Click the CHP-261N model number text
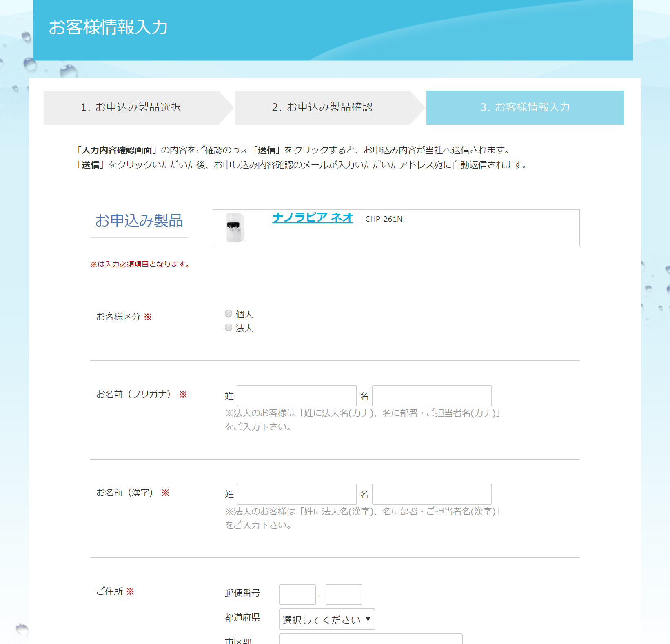This screenshot has width=670, height=644. click(x=384, y=219)
